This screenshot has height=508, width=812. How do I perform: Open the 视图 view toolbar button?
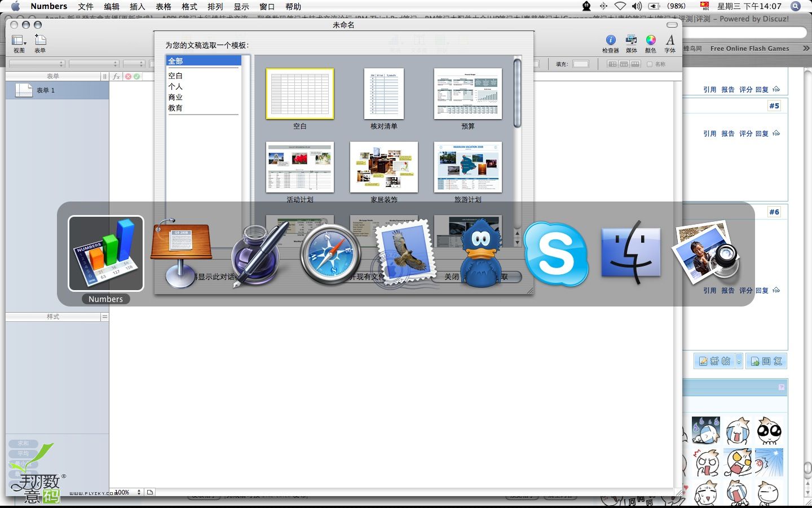(x=19, y=43)
